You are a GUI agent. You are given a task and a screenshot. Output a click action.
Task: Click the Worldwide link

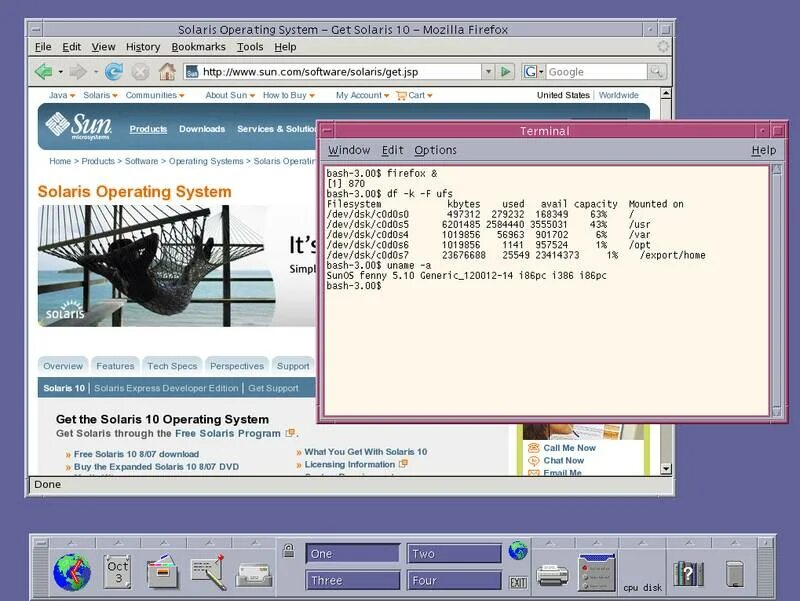pyautogui.click(x=618, y=95)
